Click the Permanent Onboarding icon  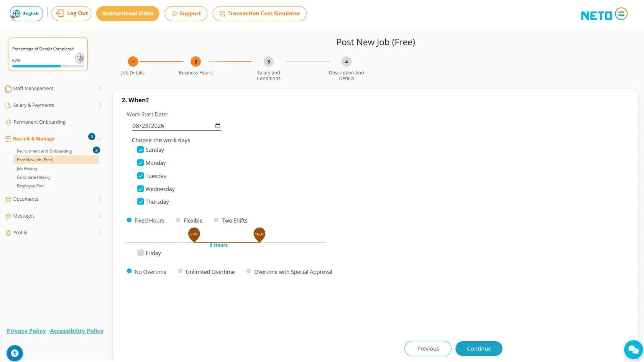[8, 122]
